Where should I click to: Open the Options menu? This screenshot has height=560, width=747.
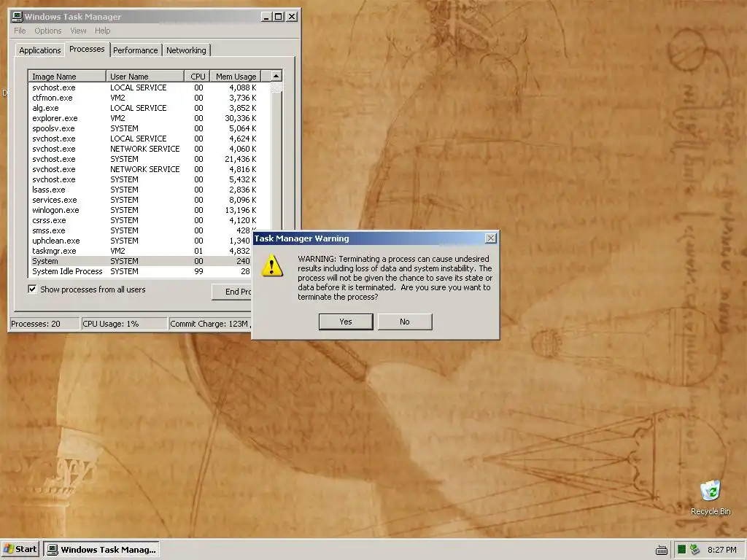pyautogui.click(x=47, y=31)
